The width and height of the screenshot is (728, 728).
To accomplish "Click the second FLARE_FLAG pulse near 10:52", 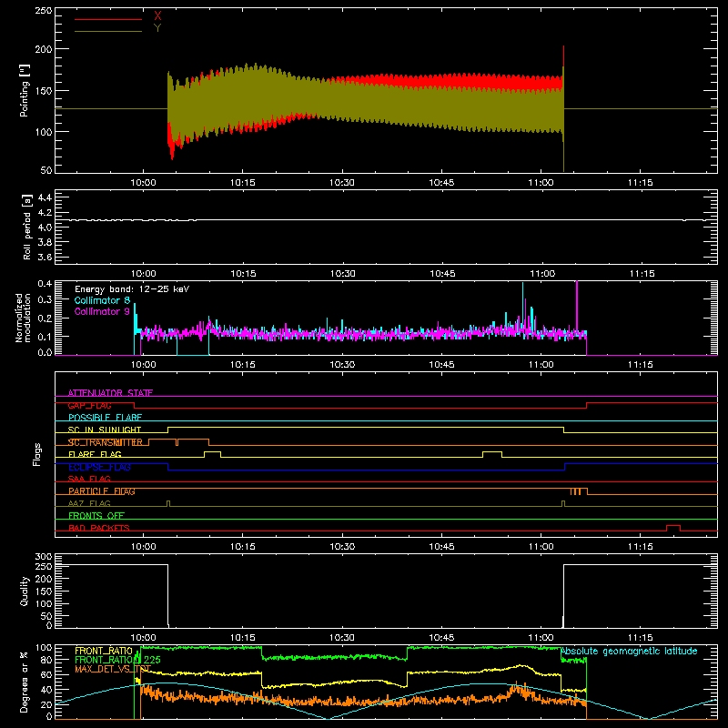I will coord(492,454).
